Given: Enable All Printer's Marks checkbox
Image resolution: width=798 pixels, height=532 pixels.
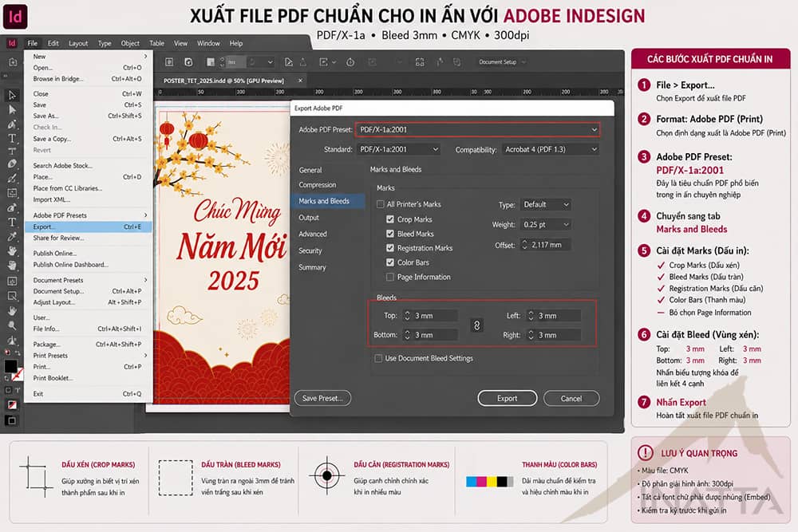Looking at the screenshot, I should point(380,204).
